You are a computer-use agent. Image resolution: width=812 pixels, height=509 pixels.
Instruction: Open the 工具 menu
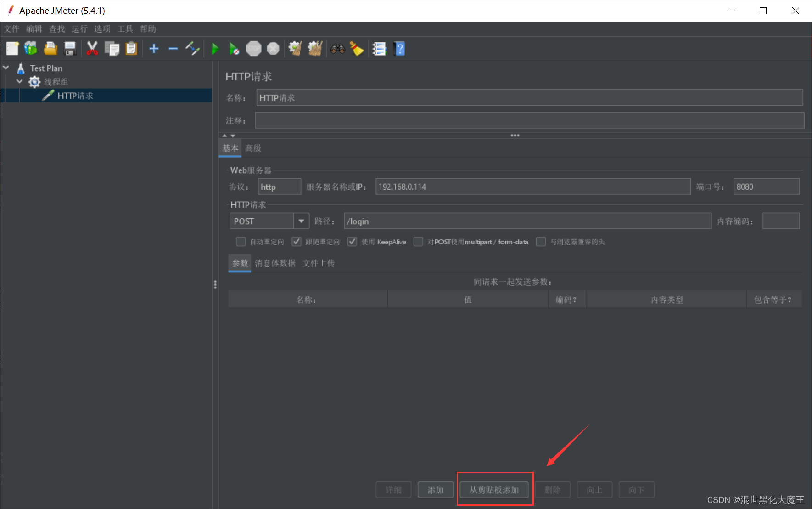(125, 29)
